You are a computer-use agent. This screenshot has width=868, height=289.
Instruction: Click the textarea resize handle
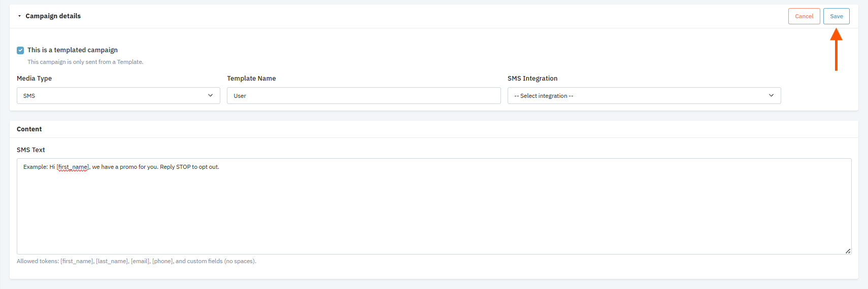point(848,251)
